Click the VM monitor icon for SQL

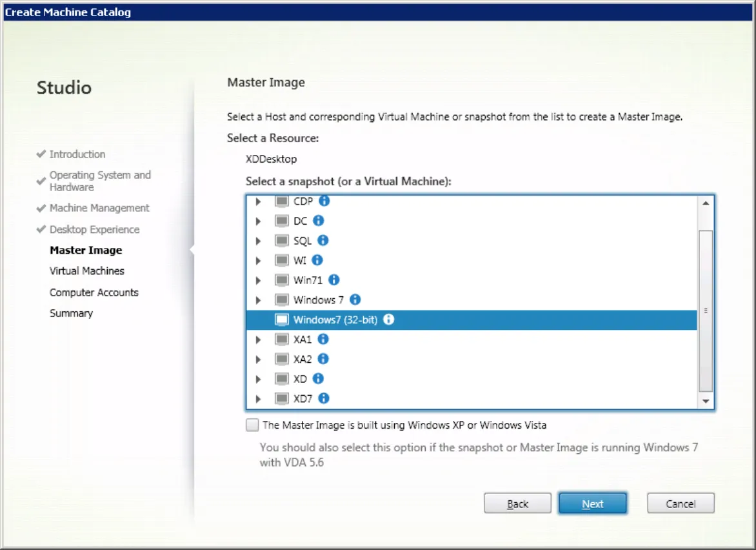282,240
